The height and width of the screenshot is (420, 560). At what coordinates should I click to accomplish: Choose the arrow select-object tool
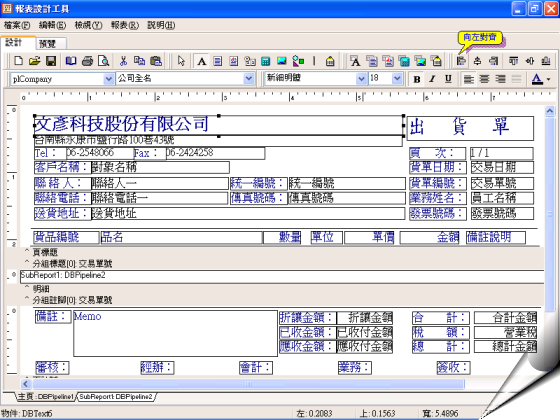click(181, 61)
